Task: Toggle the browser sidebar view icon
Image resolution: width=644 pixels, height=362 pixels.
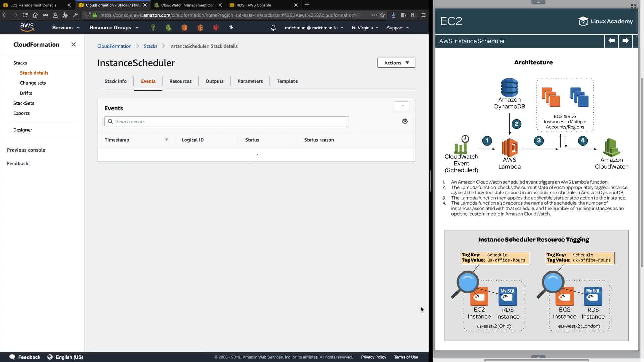Action: [414, 15]
